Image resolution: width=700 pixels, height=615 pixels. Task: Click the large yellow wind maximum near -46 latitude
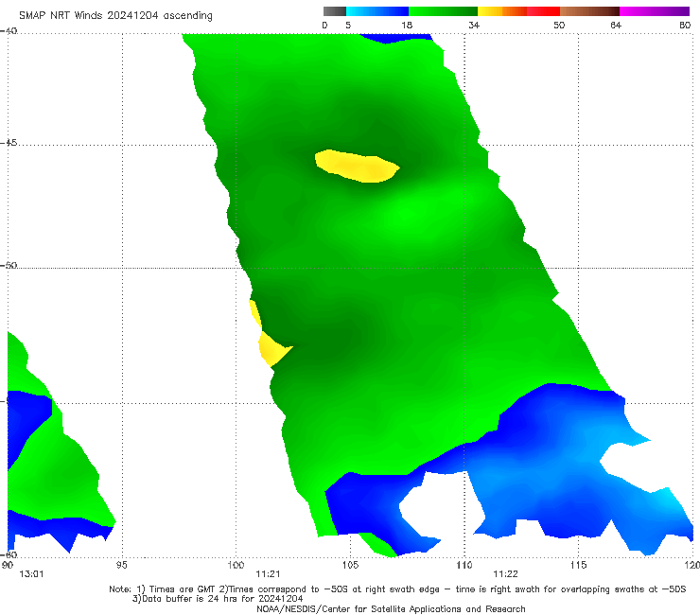(x=357, y=167)
